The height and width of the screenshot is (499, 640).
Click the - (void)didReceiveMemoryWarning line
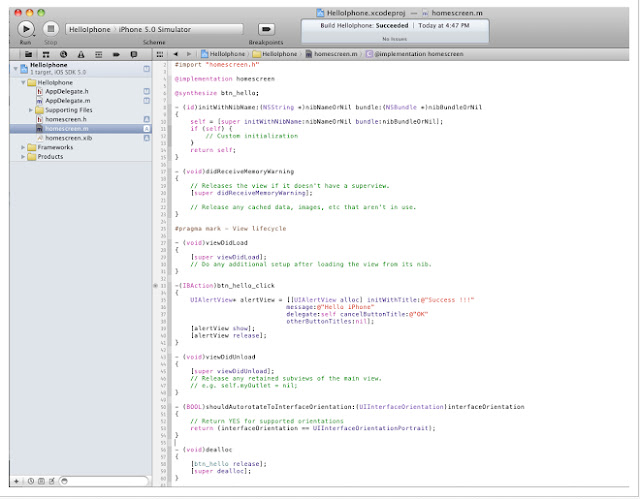(234, 171)
